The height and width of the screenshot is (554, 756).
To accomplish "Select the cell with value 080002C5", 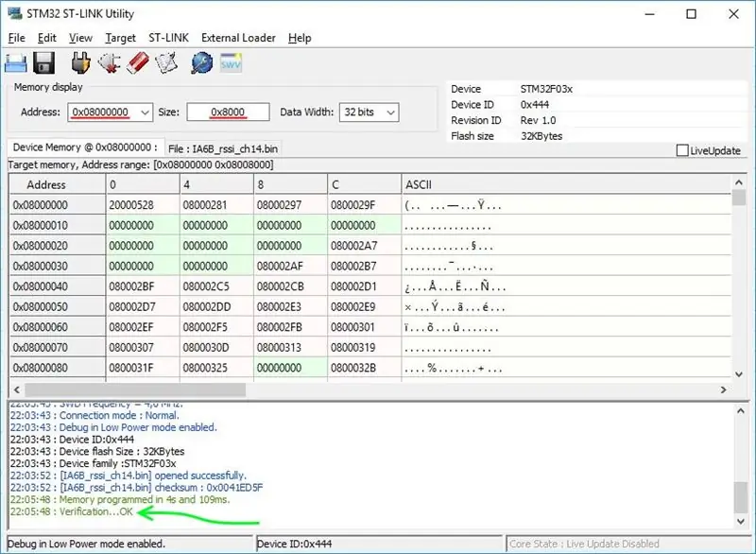I will click(216, 286).
